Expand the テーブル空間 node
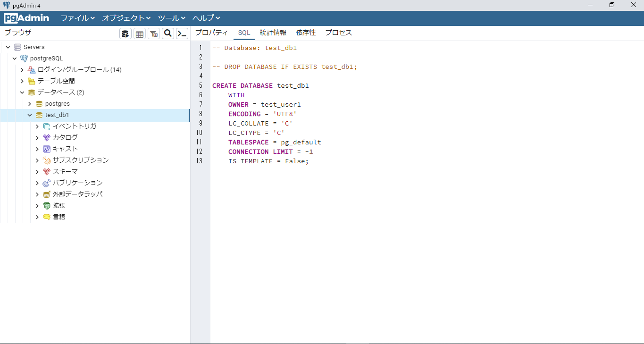 point(22,81)
